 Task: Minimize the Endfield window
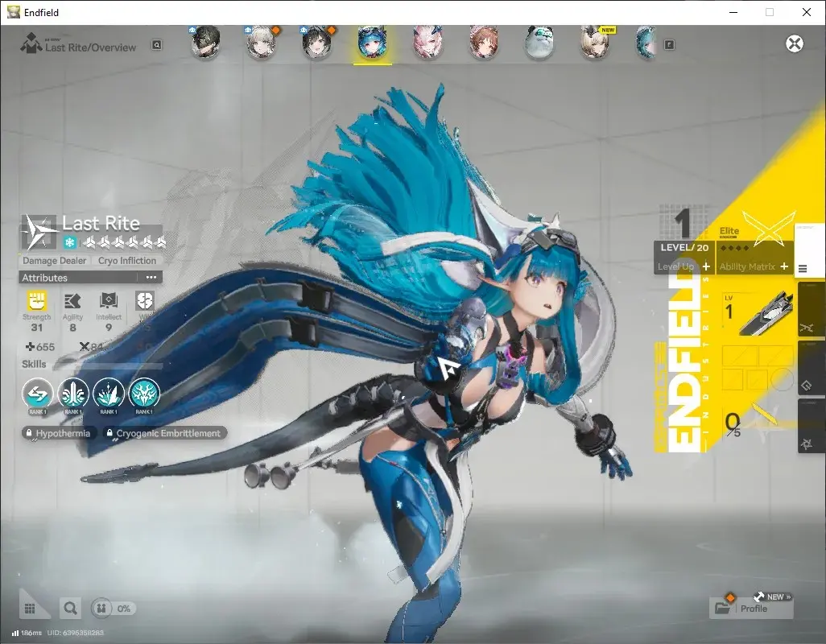[x=733, y=12]
